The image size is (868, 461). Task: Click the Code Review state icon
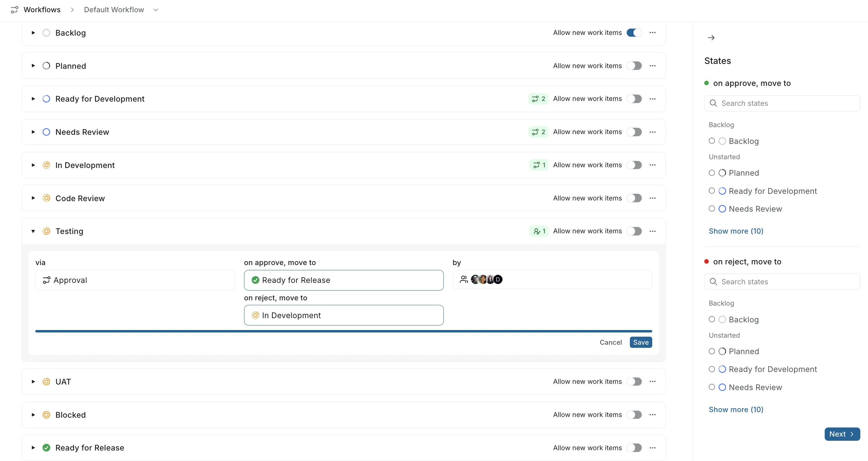pos(46,198)
